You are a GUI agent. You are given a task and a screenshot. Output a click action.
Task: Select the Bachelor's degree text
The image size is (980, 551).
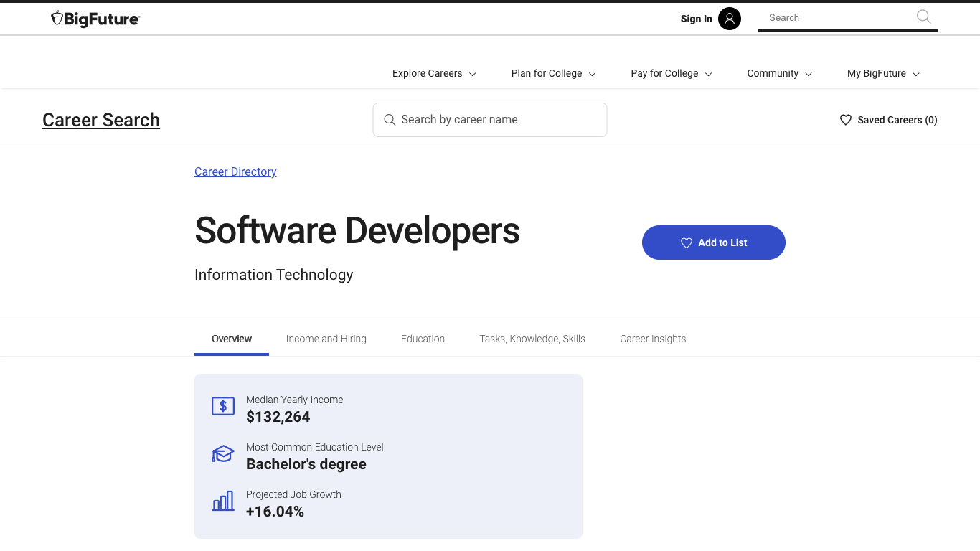pyautogui.click(x=306, y=464)
